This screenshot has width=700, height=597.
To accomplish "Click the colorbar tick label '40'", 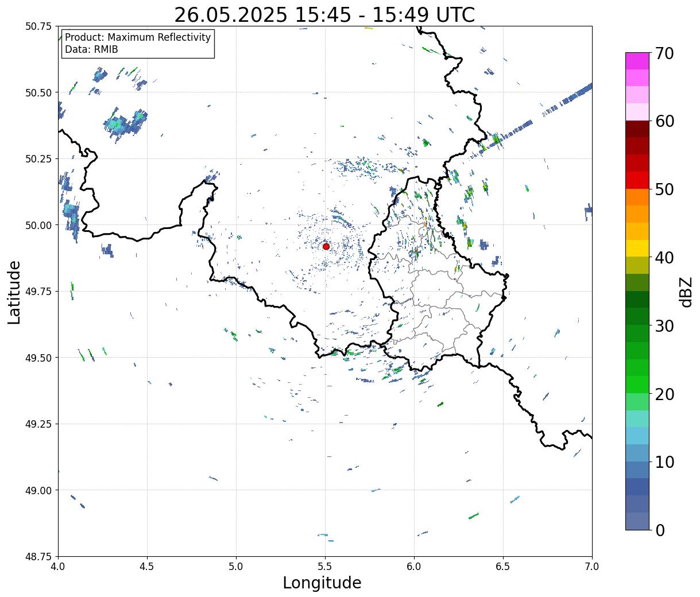I will (x=664, y=257).
